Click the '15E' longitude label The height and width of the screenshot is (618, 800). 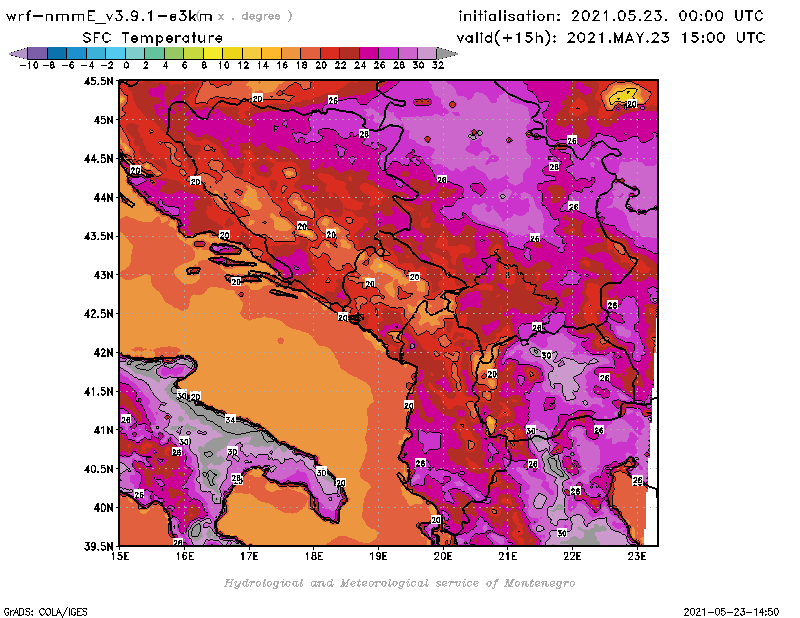pos(120,556)
